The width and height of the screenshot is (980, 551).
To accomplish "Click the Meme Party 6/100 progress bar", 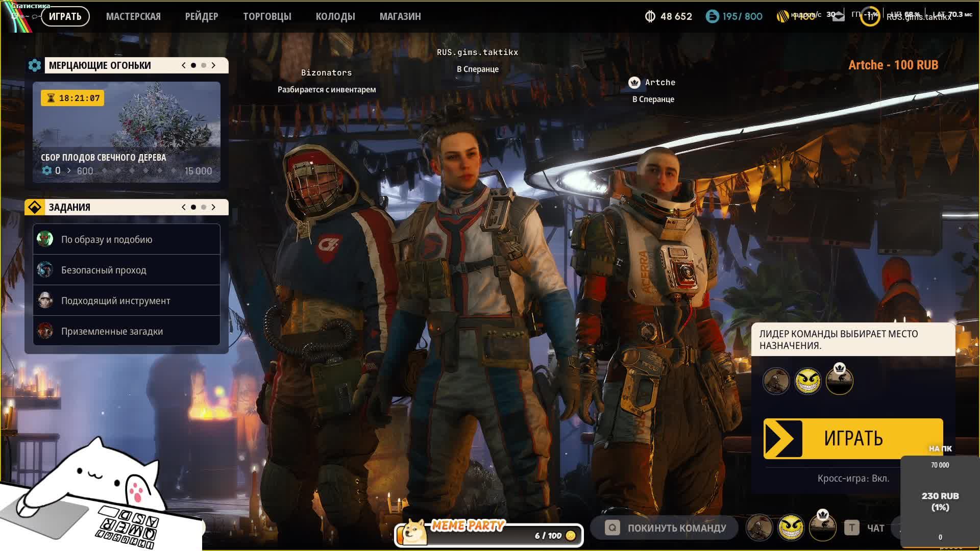I will click(x=490, y=536).
